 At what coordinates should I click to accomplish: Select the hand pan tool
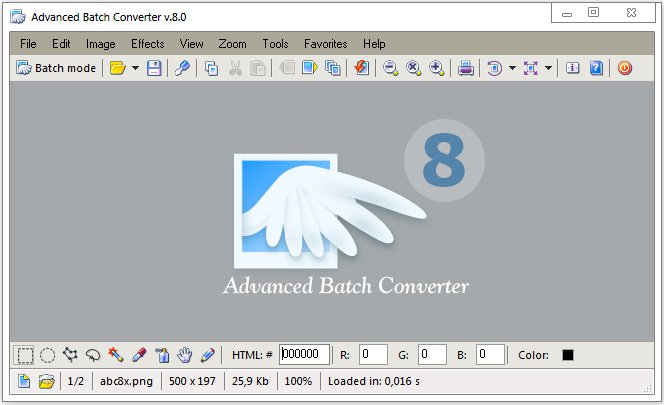point(185,355)
